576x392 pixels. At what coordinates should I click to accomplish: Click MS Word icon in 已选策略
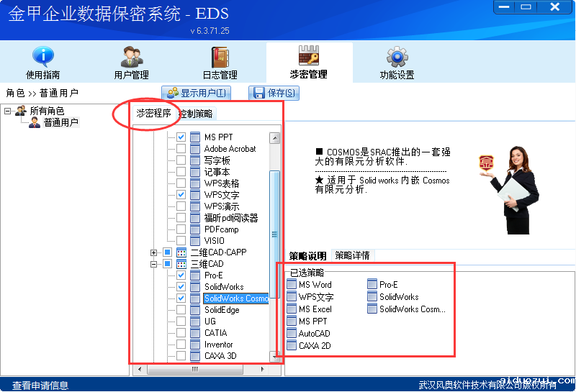[x=292, y=284]
